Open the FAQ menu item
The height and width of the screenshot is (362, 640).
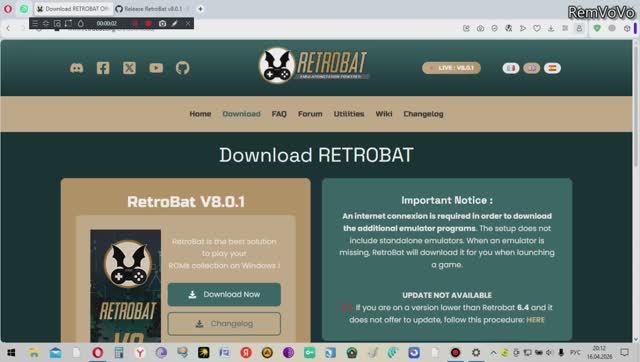279,114
